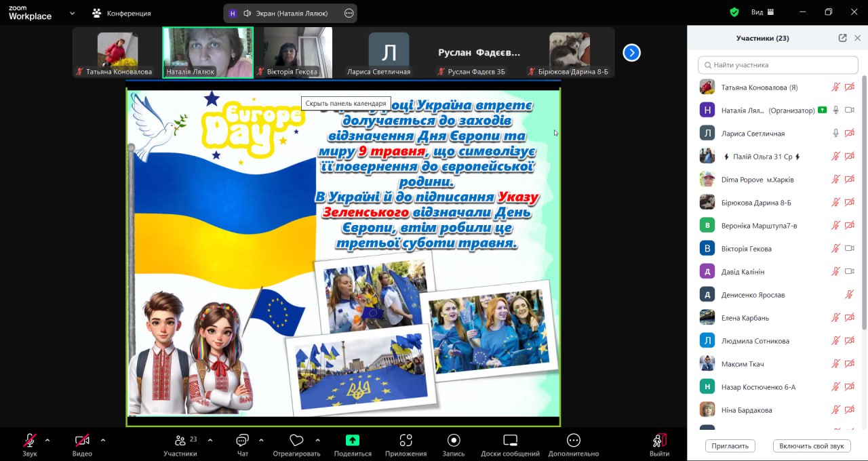Open the Вид view menu
The width and height of the screenshot is (868, 461).
763,12
